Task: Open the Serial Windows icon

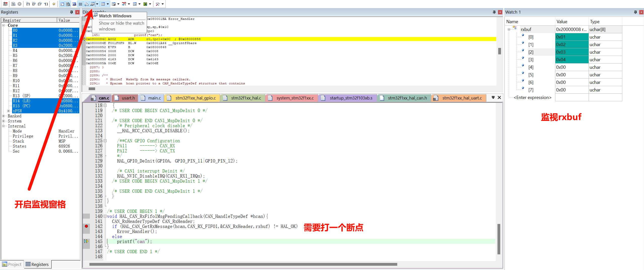Action: pyautogui.click(x=114, y=4)
